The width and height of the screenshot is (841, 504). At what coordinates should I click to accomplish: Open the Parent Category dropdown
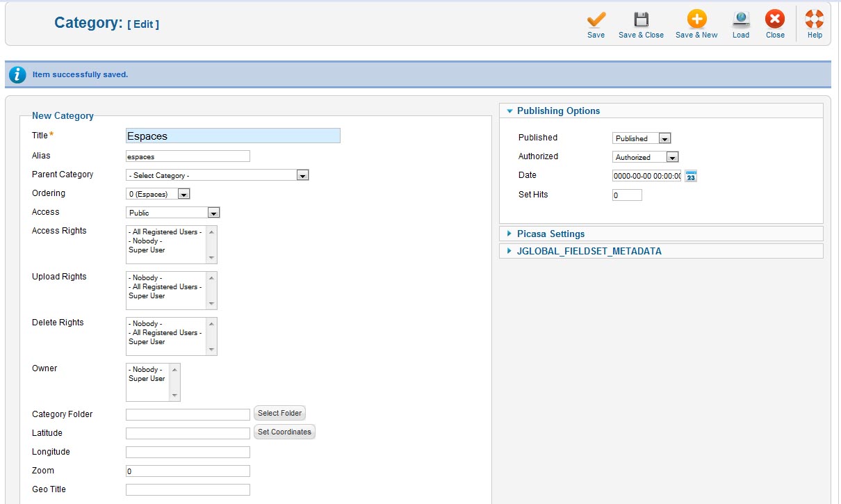217,175
